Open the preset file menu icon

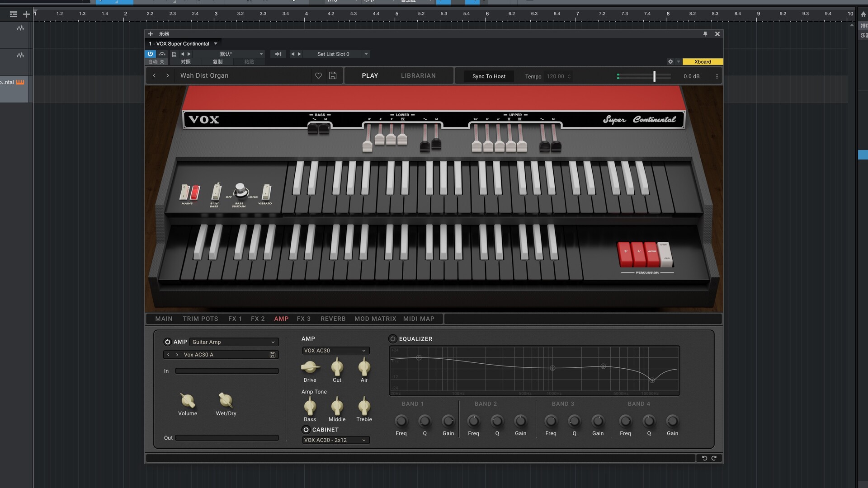[x=174, y=54]
